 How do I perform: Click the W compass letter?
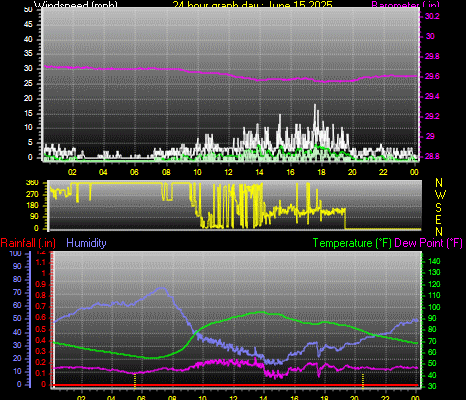tap(440, 195)
